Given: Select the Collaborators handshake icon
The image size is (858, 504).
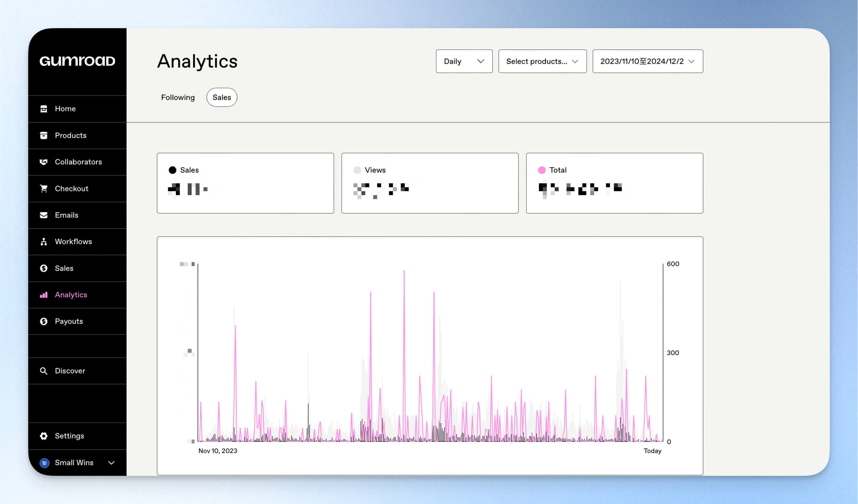Looking at the screenshot, I should [44, 162].
